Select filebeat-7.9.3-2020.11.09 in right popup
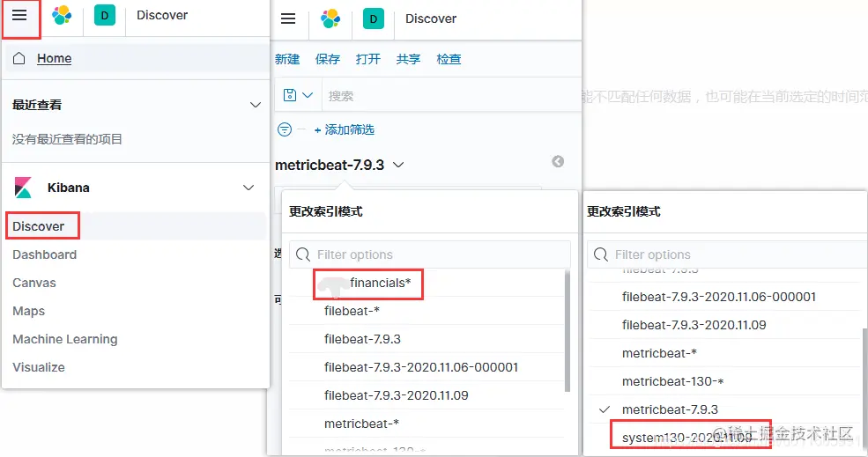Image resolution: width=868 pixels, height=457 pixels. 694,325
